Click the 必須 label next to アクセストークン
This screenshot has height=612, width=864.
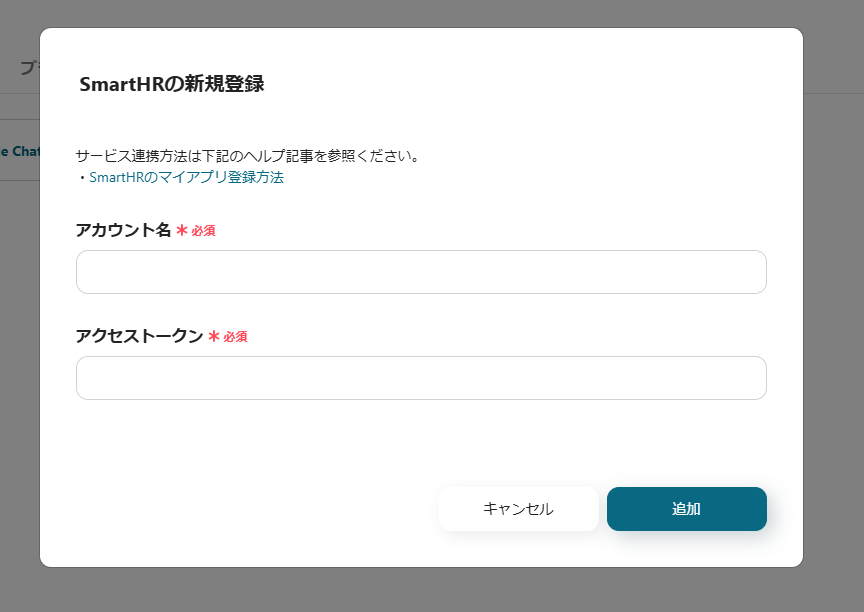238,336
